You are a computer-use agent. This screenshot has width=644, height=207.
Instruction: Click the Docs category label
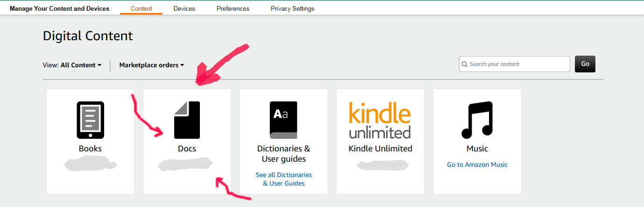coord(187,149)
